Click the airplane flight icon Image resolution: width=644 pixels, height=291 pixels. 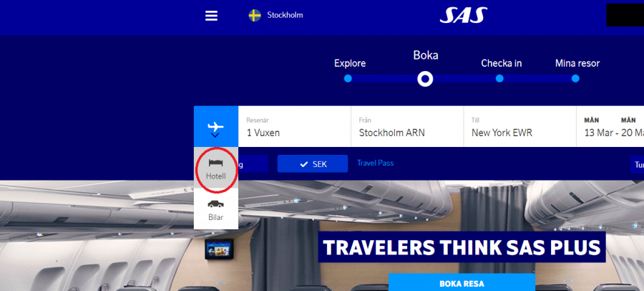pyautogui.click(x=215, y=126)
